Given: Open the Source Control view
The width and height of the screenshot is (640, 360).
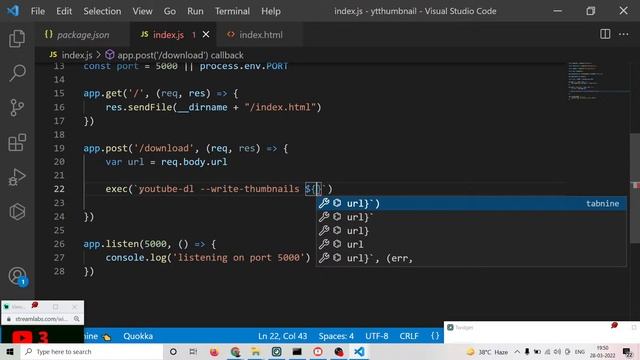Looking at the screenshot, I should click(17, 108).
